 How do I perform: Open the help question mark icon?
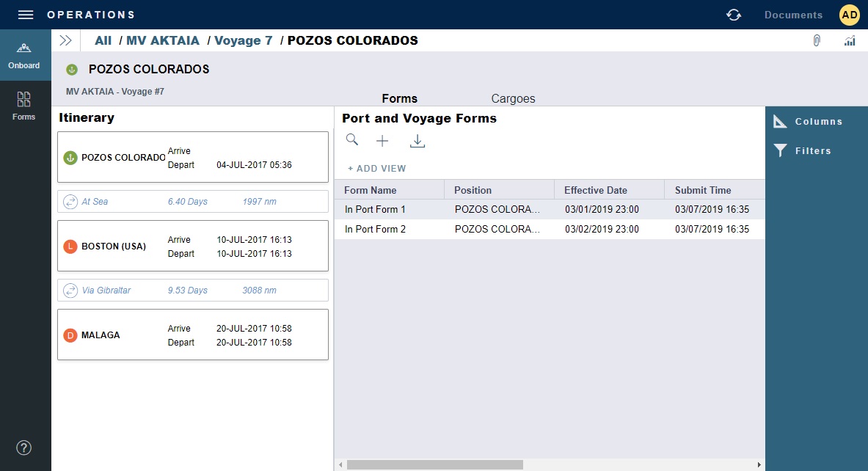[x=23, y=448]
